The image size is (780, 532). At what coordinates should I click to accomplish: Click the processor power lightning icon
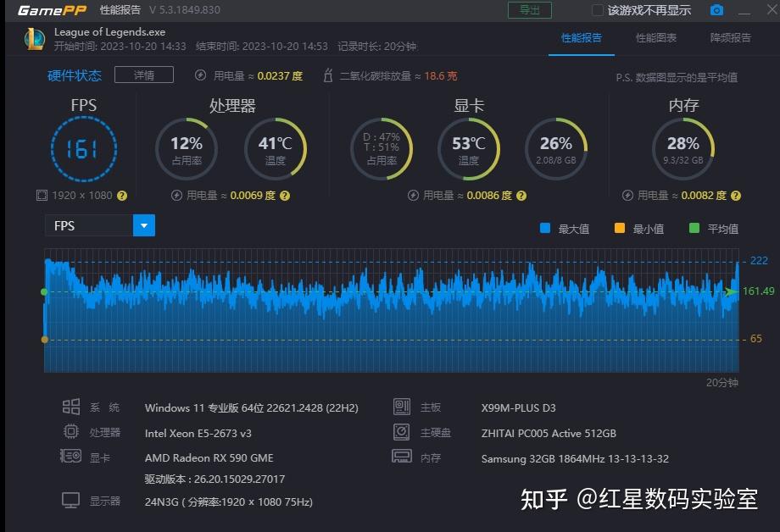click(176, 196)
